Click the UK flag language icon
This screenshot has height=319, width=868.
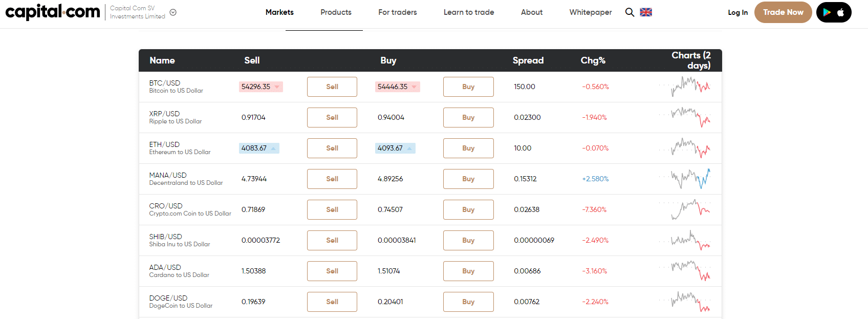646,12
